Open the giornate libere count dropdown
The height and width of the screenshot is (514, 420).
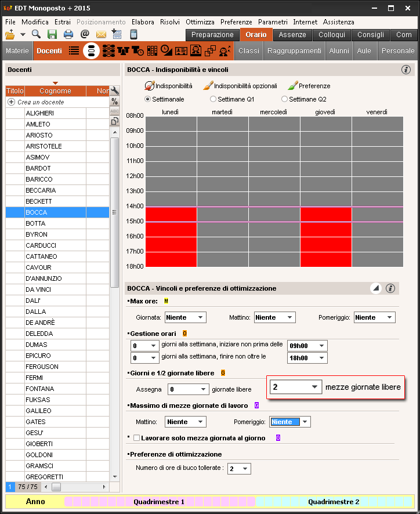[188, 389]
